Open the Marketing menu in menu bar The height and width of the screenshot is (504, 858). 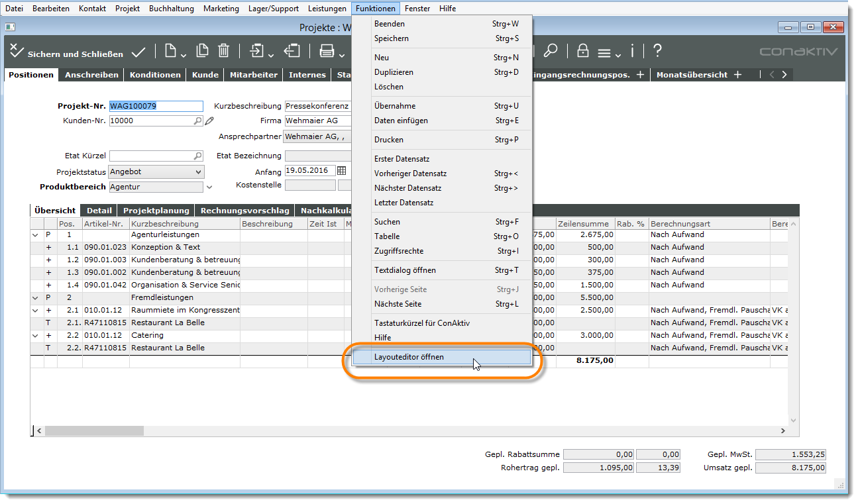[221, 9]
